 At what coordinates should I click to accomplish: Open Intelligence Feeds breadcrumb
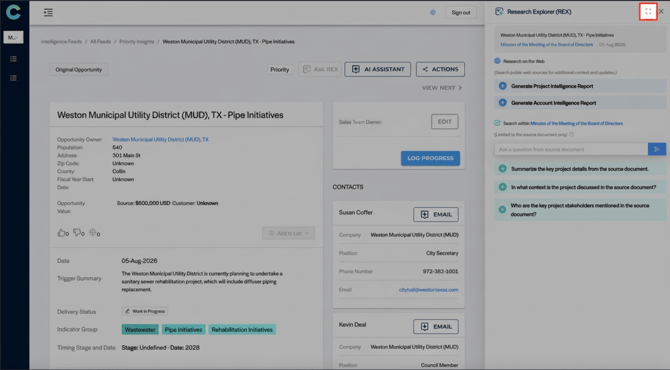pyautogui.click(x=61, y=41)
